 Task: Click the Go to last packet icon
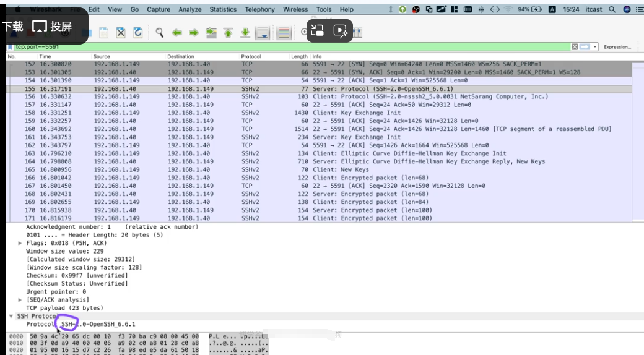click(x=245, y=32)
